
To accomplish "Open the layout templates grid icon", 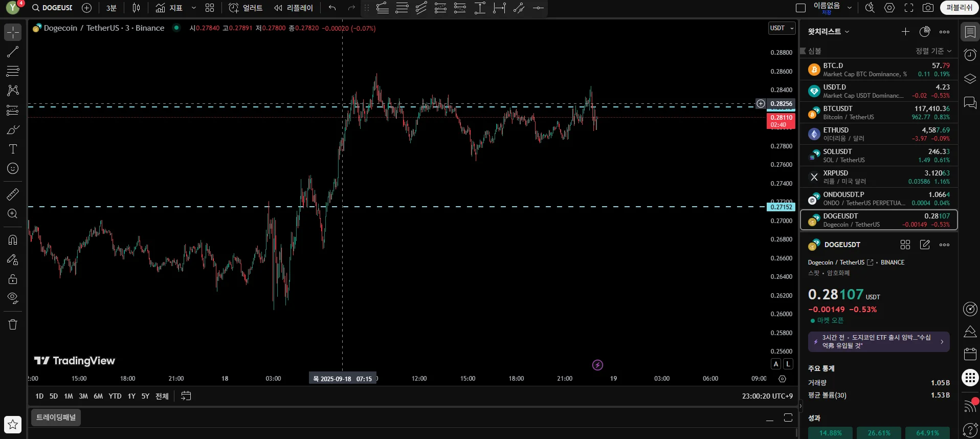I will (x=210, y=8).
